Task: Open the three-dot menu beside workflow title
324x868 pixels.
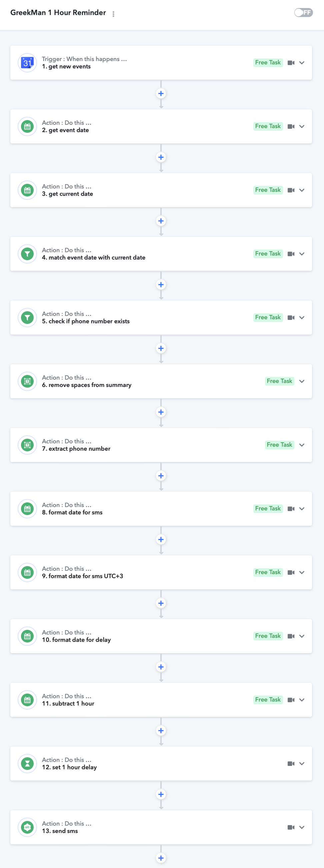Action: pos(114,14)
